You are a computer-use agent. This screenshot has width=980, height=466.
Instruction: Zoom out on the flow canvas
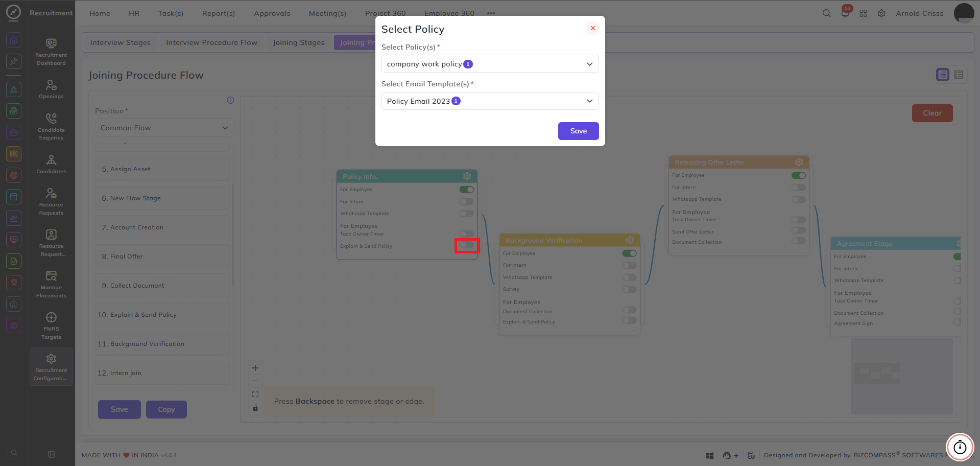click(x=255, y=381)
